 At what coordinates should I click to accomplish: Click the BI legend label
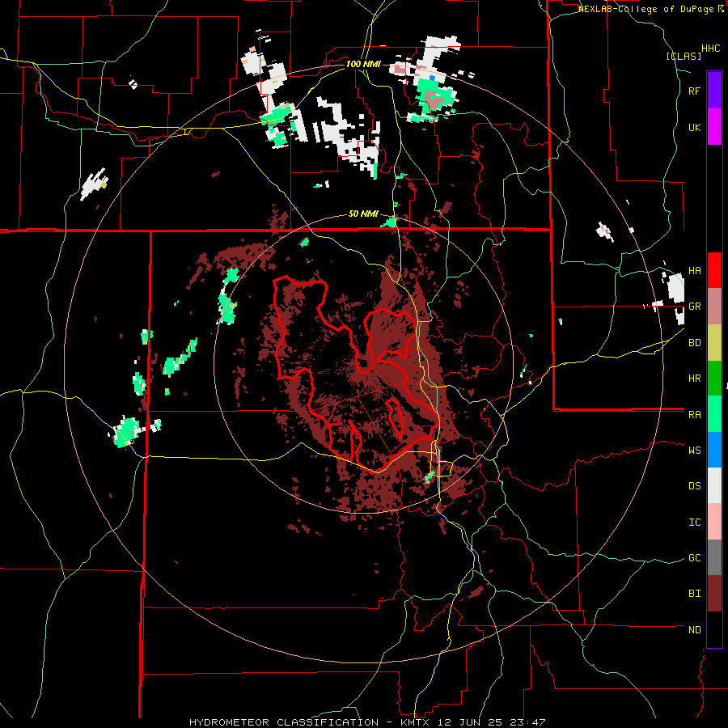point(694,594)
